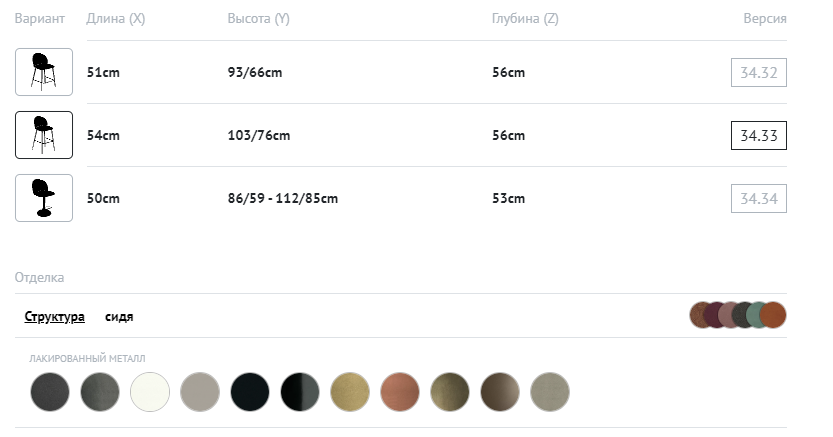Choose version 34.33
The image size is (833, 437).
click(x=759, y=135)
